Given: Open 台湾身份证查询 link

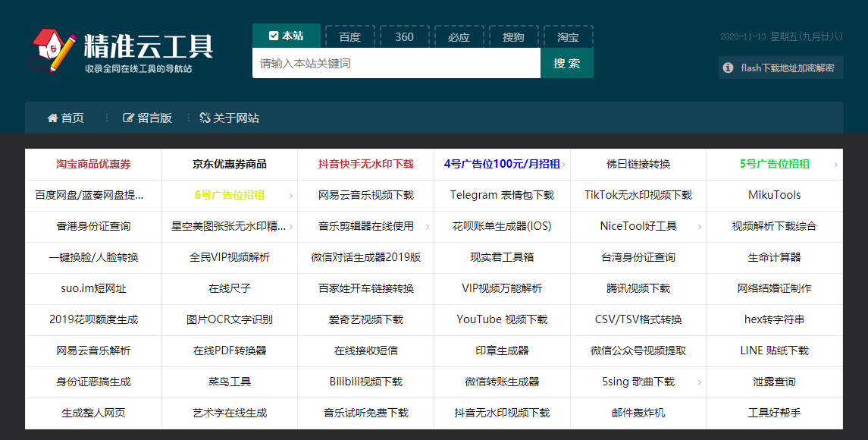Looking at the screenshot, I should pos(638,257).
